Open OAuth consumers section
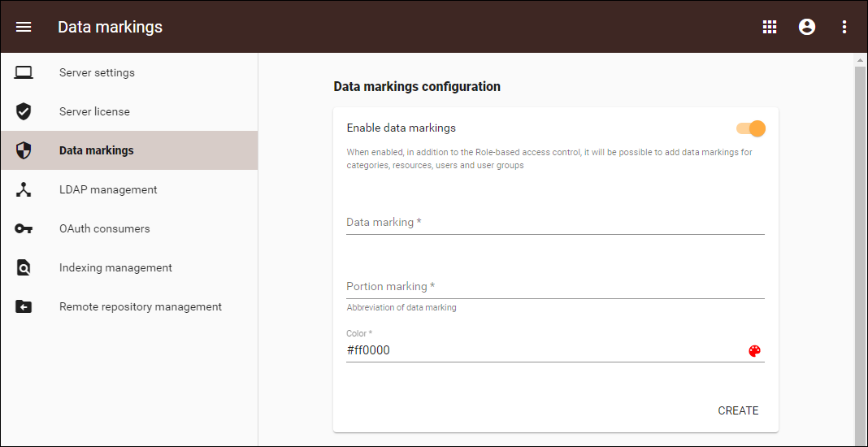The height and width of the screenshot is (447, 868). pos(104,228)
